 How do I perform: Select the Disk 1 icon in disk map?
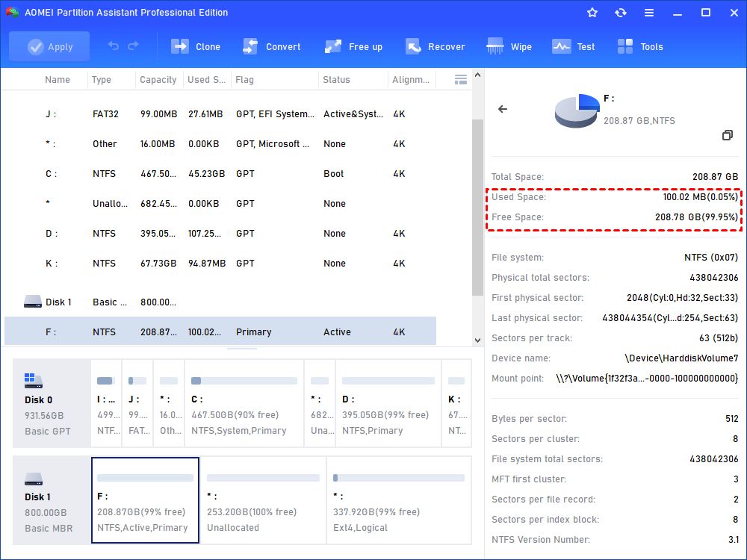[x=34, y=479]
